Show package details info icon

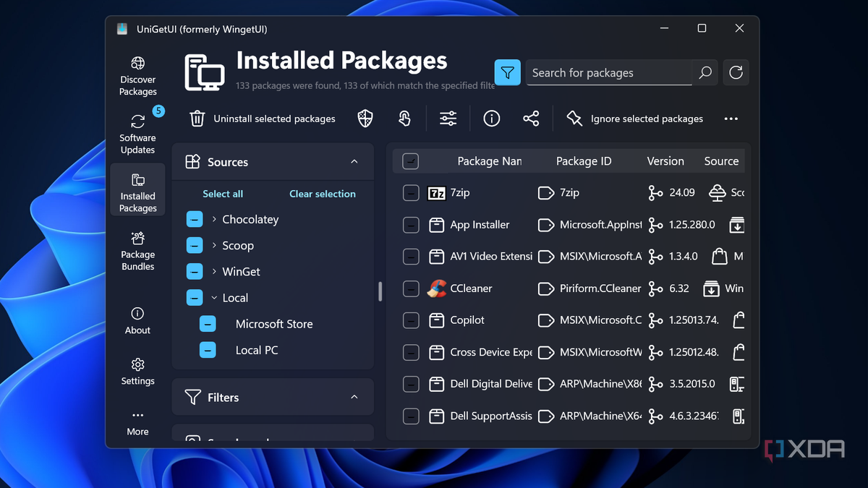pos(492,119)
